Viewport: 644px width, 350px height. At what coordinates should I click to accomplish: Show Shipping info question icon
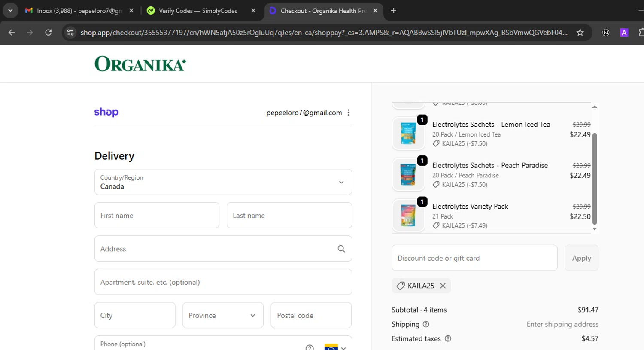(x=426, y=324)
